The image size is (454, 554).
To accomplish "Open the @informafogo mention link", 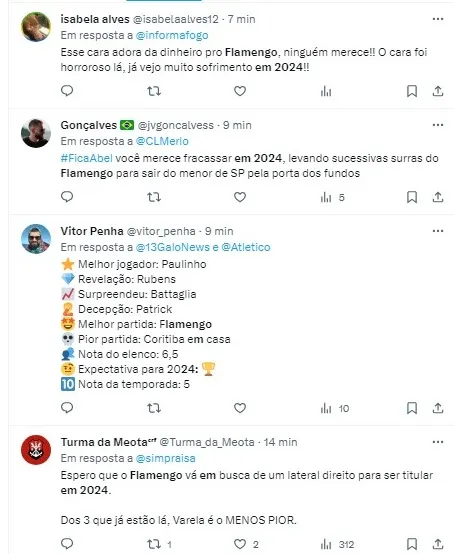I will click(x=172, y=35).
